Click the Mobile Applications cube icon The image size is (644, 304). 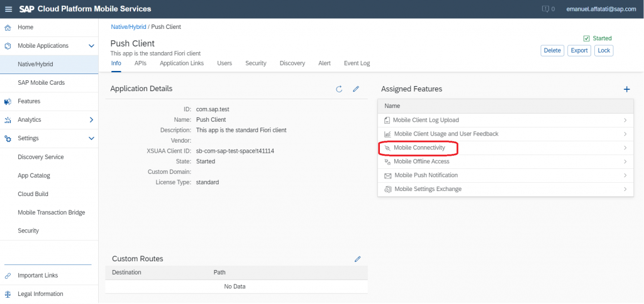8,46
